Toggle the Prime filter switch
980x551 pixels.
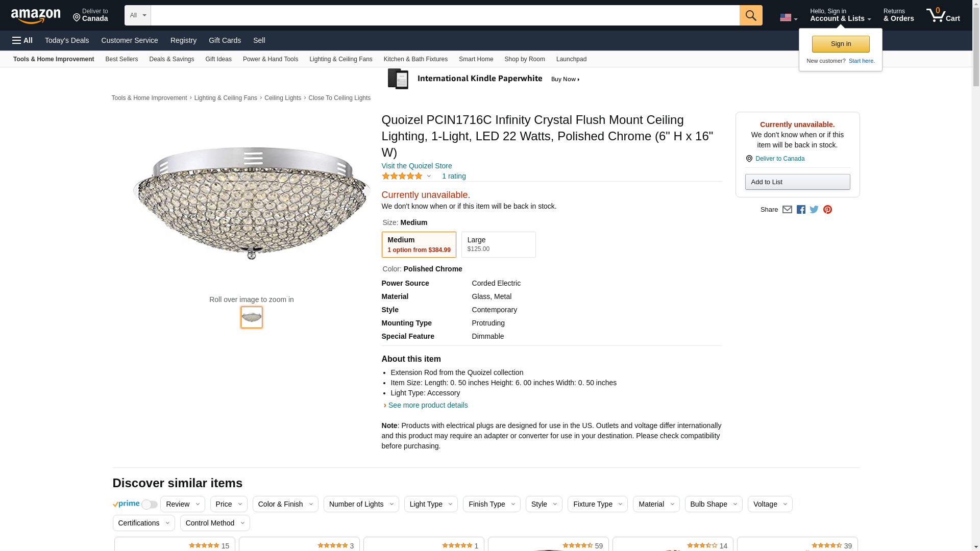point(149,505)
